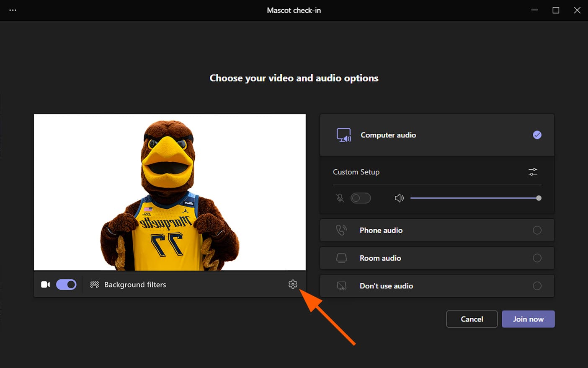Screen dimensions: 588x368
Task: Click the speaker volume slider track
Action: click(x=473, y=198)
